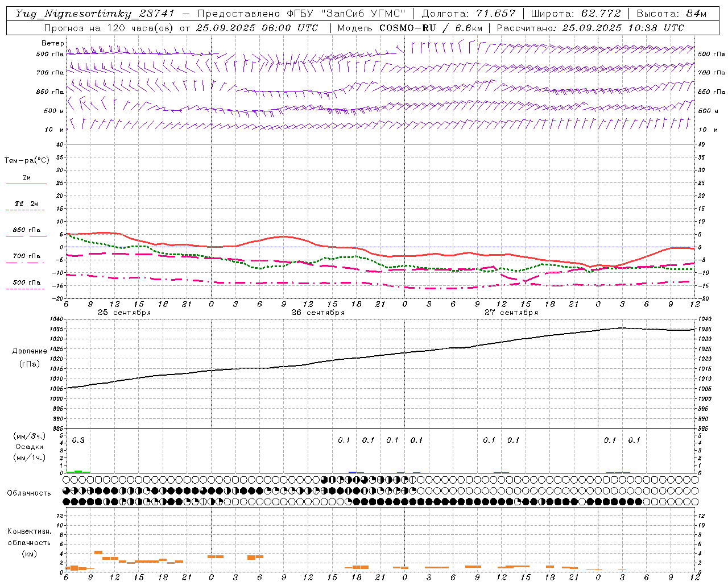Click forecast start time 25.09.2025 06:00 UTC
728x582 pixels.
pos(257,28)
